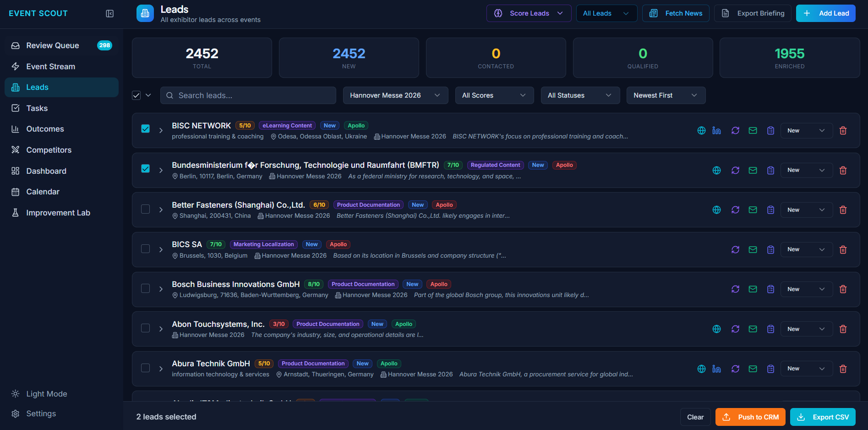Open website globe icon for Bundesministerium lead
The height and width of the screenshot is (430, 868).
[717, 171]
